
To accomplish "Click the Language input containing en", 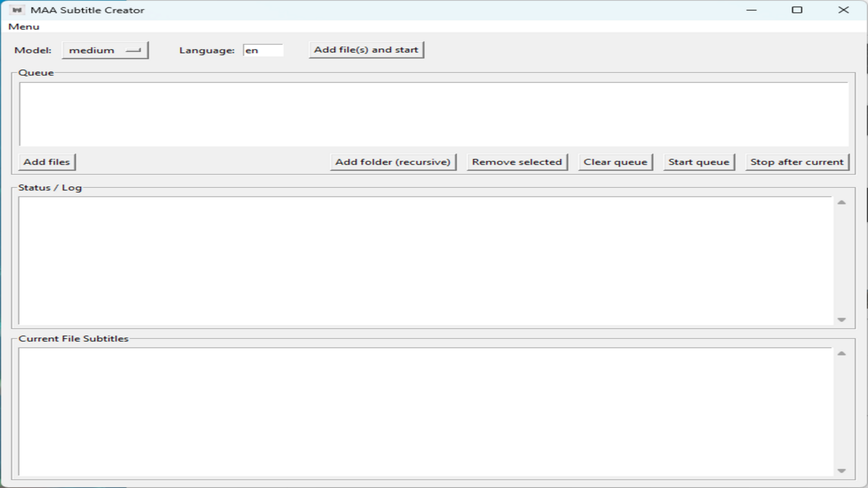I will pyautogui.click(x=264, y=50).
